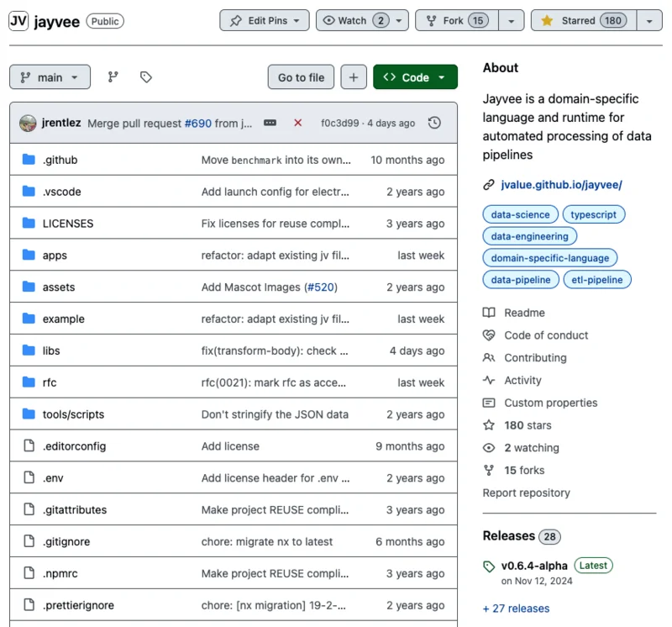Toggle pinned repositories via Edit Pins

(264, 20)
